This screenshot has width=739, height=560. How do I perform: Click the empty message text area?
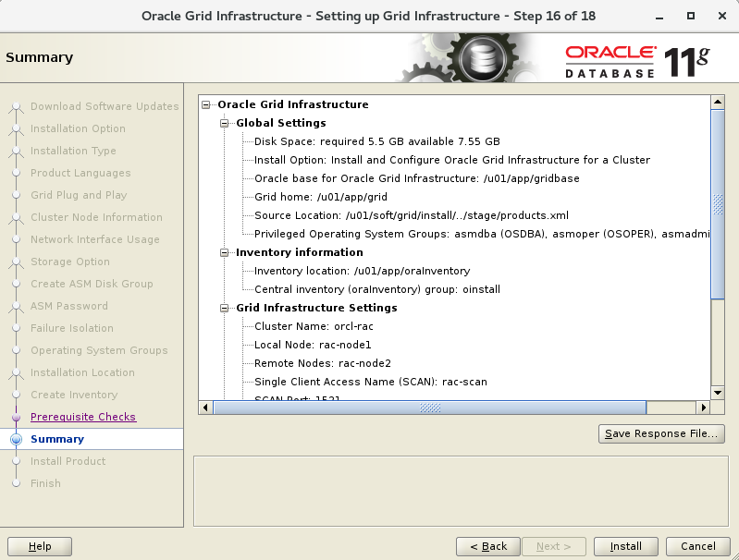pyautogui.click(x=461, y=492)
